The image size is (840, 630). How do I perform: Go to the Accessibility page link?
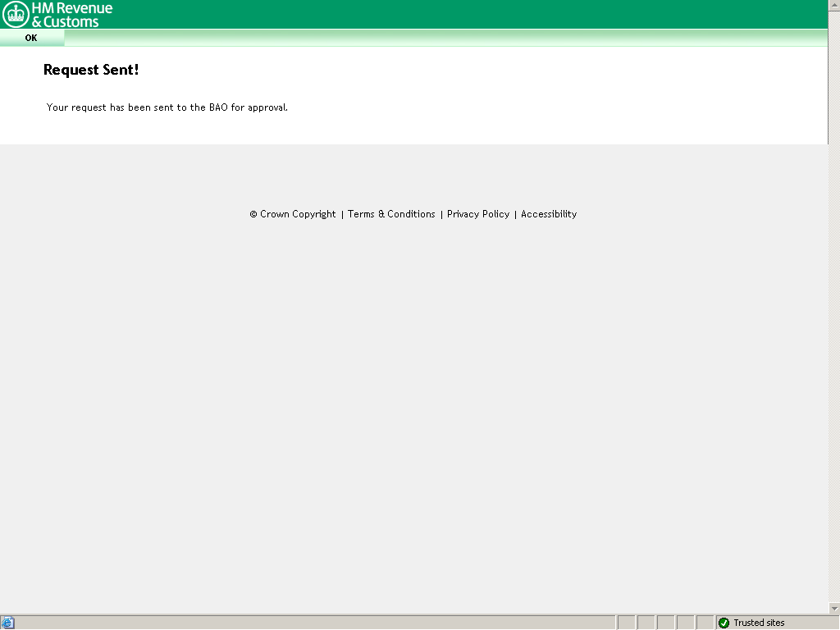549,214
